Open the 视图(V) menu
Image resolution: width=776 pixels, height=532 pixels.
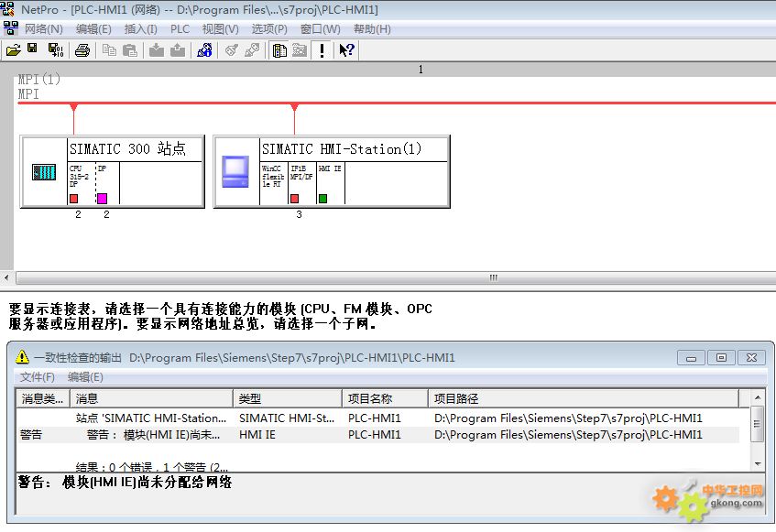[x=220, y=29]
